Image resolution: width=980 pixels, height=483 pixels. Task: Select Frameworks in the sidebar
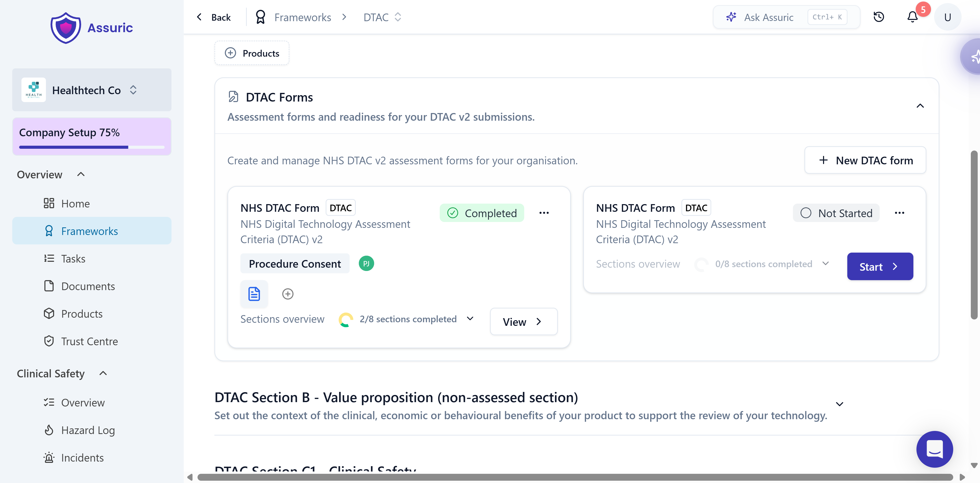click(x=92, y=231)
